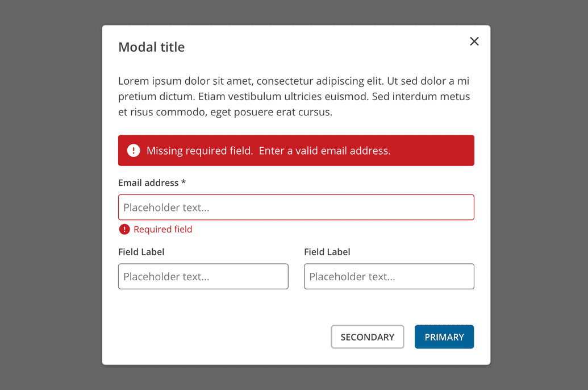Close the modal with the X icon
Image resolution: width=588 pixels, height=390 pixels.
tap(474, 41)
